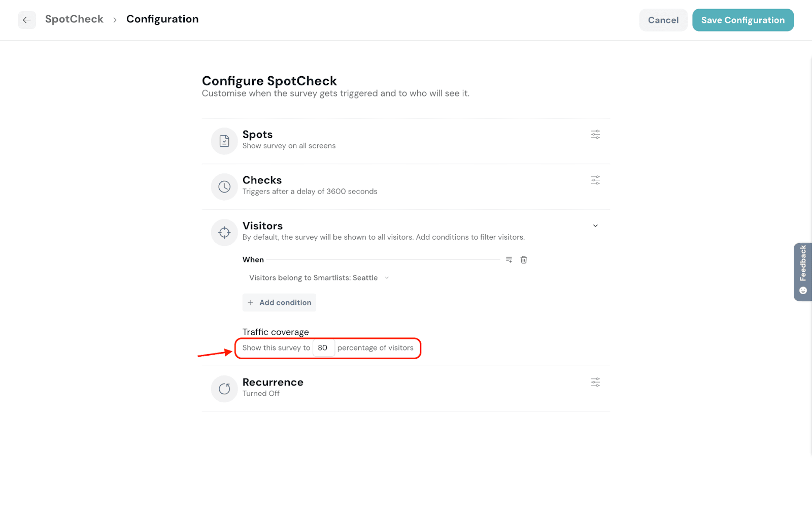Open the Feedback side tab
Viewport: 812px width, 508px height.
click(803, 272)
